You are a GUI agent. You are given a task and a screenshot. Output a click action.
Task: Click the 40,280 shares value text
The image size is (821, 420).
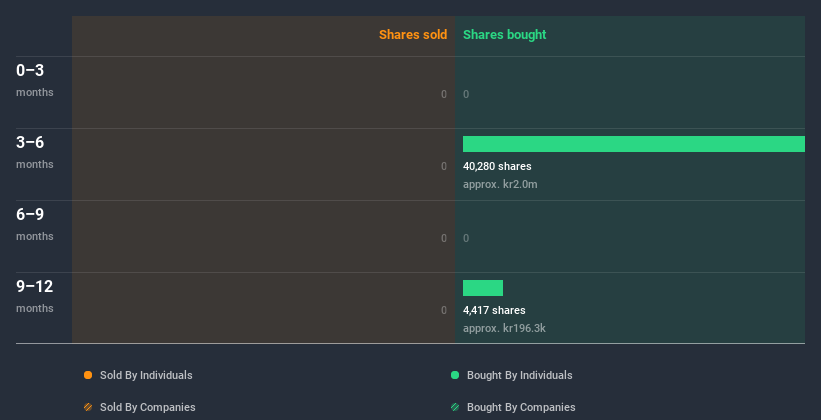[x=497, y=166]
